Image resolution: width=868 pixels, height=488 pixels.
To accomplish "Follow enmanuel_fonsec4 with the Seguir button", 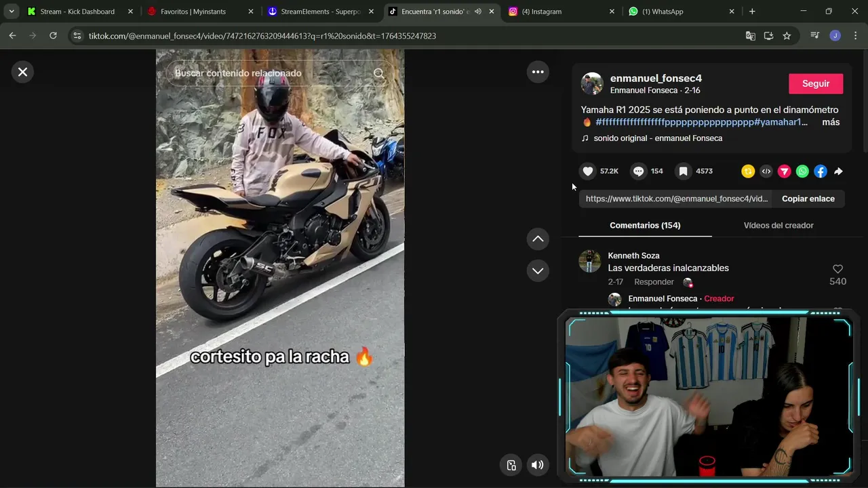I will (816, 83).
